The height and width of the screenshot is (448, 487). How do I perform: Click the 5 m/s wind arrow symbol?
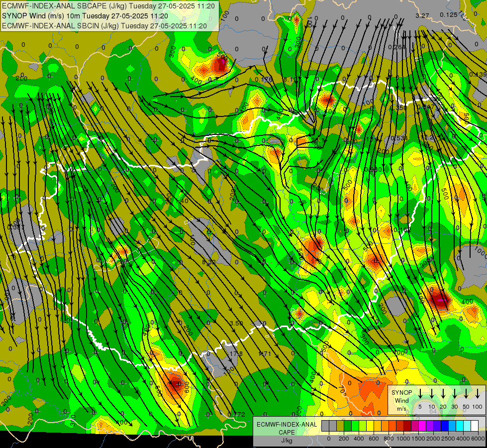pyautogui.click(x=420, y=393)
